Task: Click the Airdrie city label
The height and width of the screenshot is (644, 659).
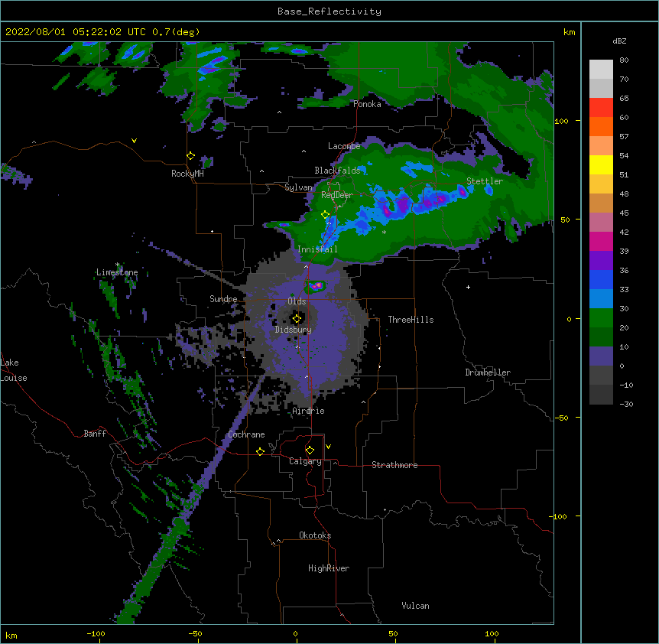Action: [x=308, y=411]
